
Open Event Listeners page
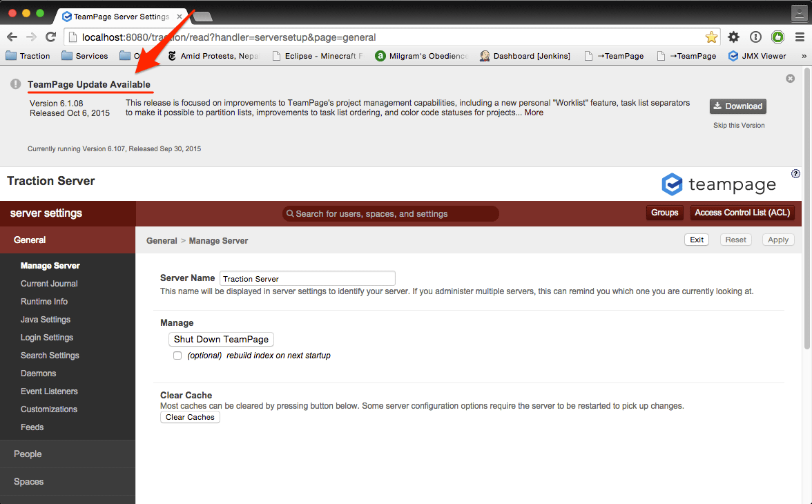(x=49, y=391)
